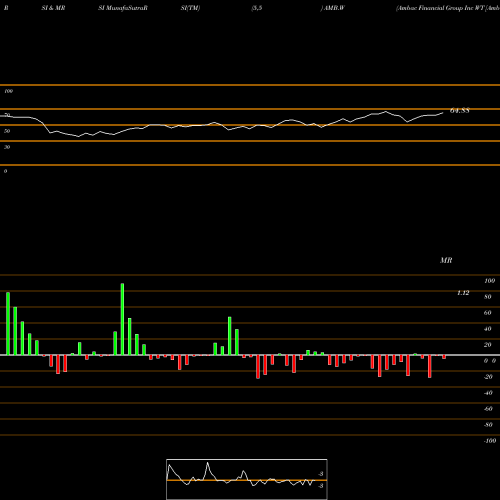The image size is (500, 500).
Task: Select the "0 0" zero label on MR axis
Action: click(490, 361)
